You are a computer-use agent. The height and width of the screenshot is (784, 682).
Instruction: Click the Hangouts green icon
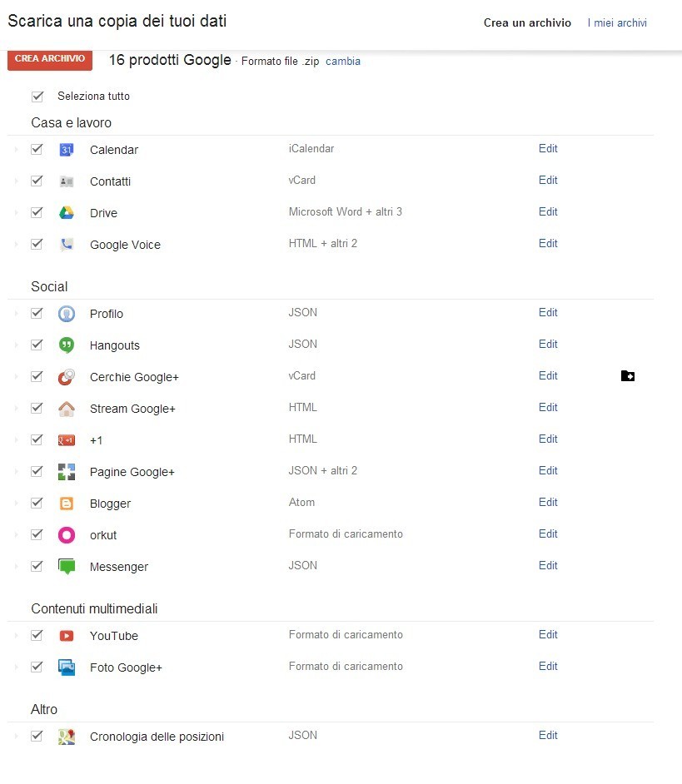click(x=67, y=345)
